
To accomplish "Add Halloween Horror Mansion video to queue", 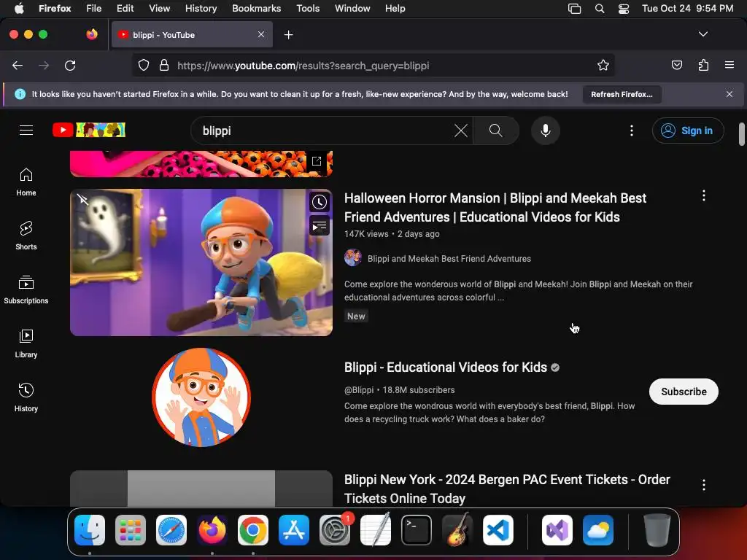I will [320, 225].
